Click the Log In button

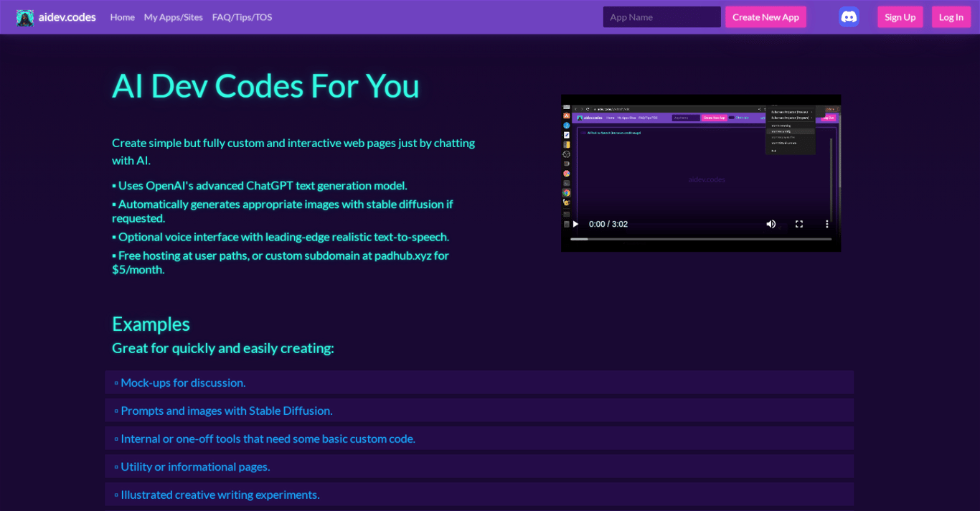pos(951,17)
